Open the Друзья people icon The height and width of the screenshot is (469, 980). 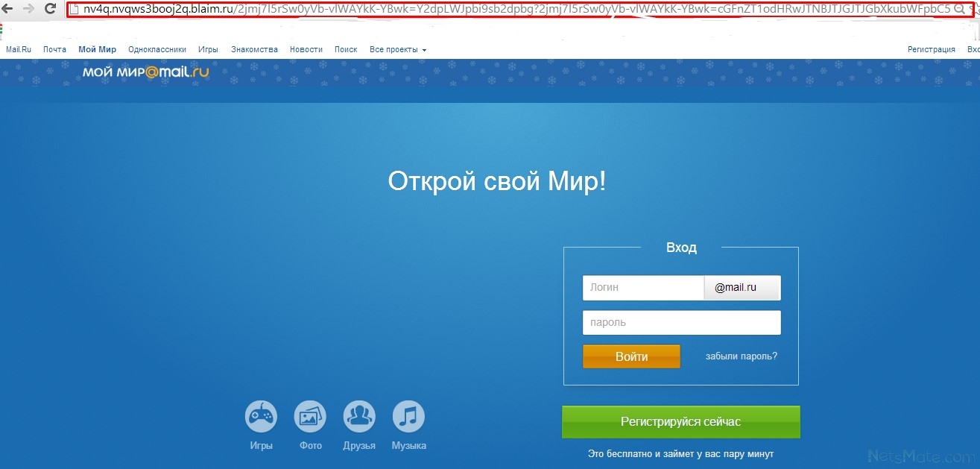point(359,417)
